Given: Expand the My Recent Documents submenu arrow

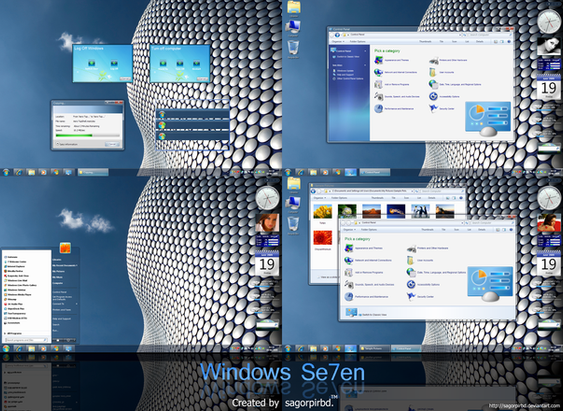Looking at the screenshot, I should [77, 265].
